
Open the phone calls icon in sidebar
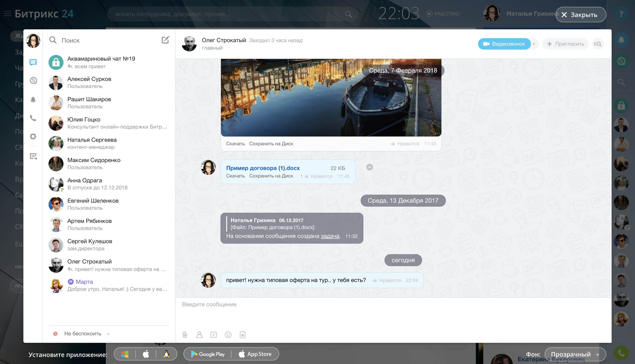pyautogui.click(x=33, y=118)
